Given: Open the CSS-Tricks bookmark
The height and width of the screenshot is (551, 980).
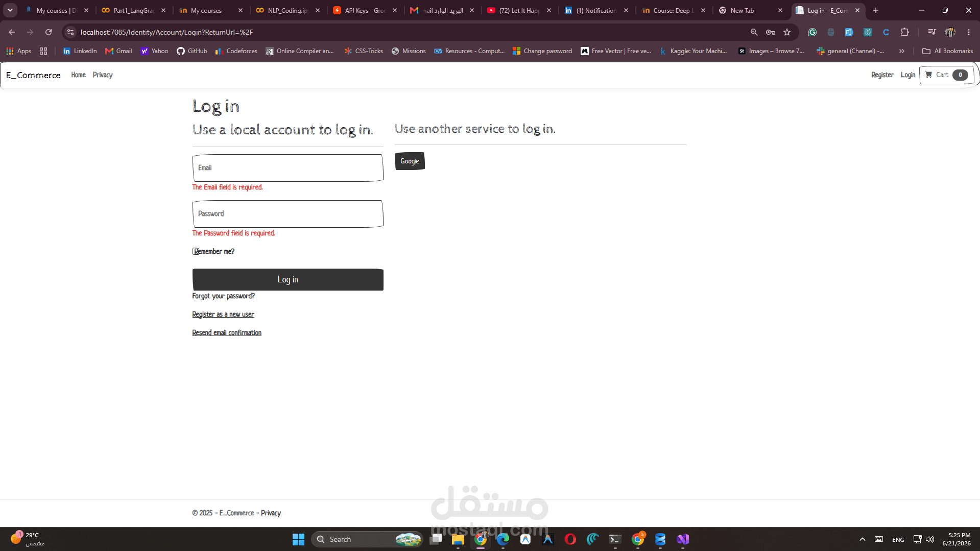Looking at the screenshot, I should [364, 51].
